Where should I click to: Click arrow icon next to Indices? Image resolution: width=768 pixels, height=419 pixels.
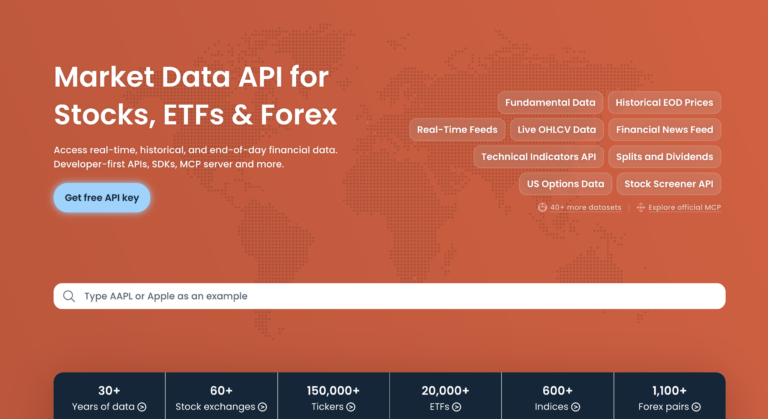(x=576, y=407)
